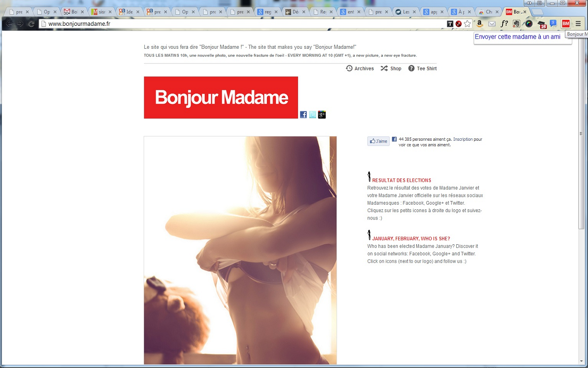The image size is (588, 368).
Task: Open the Tee Shirt link
Action: click(x=427, y=69)
